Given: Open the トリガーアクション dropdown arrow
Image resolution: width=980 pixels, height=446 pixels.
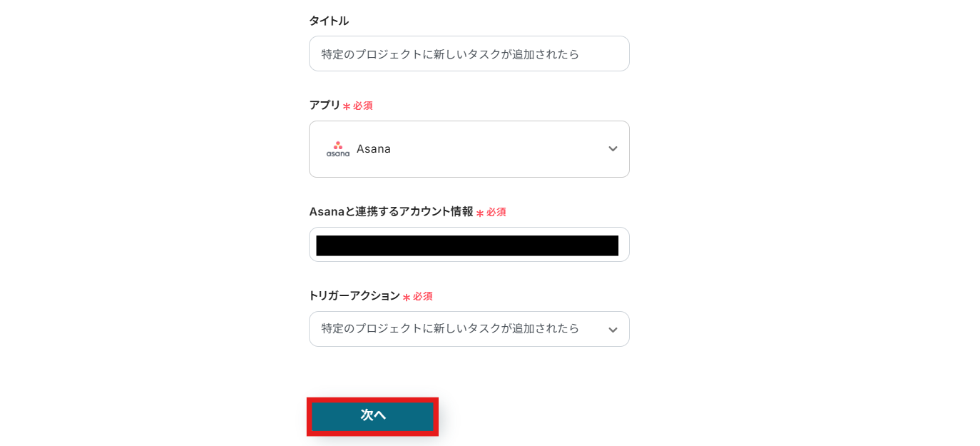Looking at the screenshot, I should click(x=613, y=329).
